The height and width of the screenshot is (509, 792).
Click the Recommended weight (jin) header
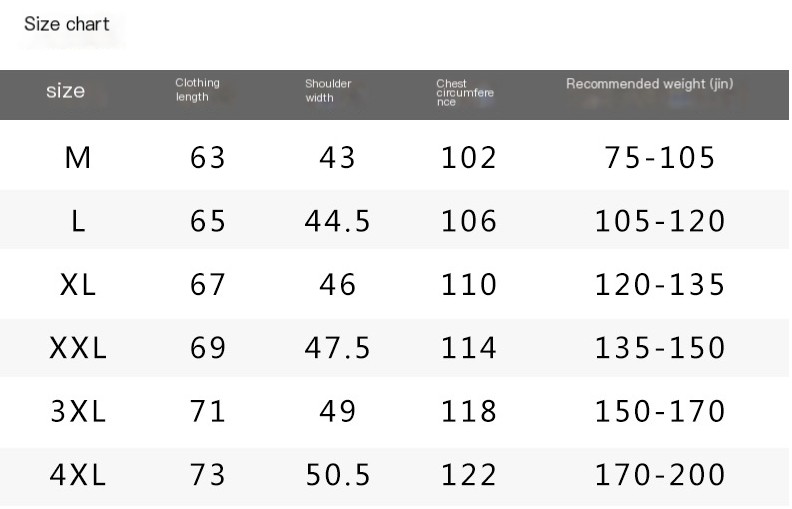650,84
